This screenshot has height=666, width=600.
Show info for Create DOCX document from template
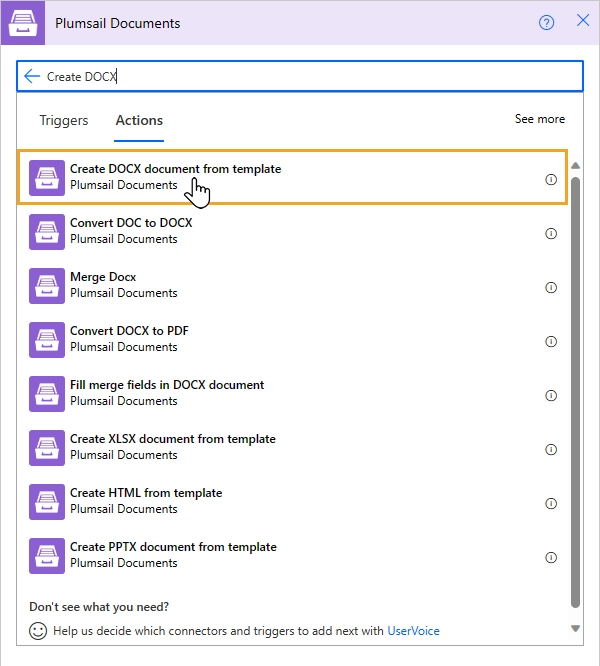551,180
